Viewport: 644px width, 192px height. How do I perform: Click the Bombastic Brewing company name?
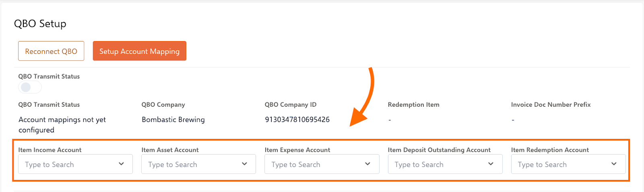(x=173, y=120)
